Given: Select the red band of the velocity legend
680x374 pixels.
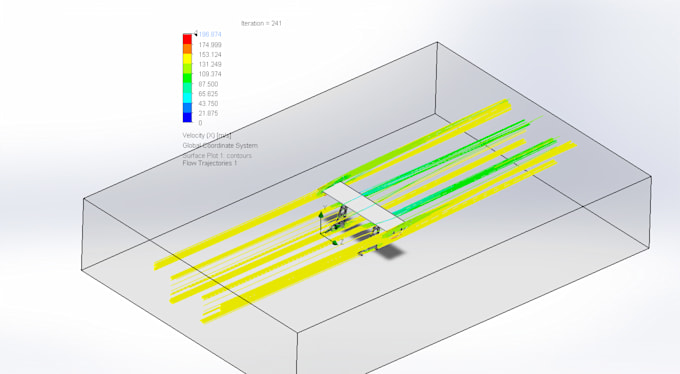Looking at the screenshot, I should (x=187, y=39).
